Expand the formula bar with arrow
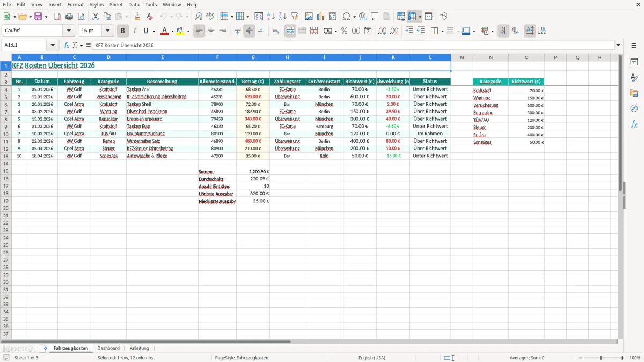The width and height of the screenshot is (644, 362). pos(618,45)
